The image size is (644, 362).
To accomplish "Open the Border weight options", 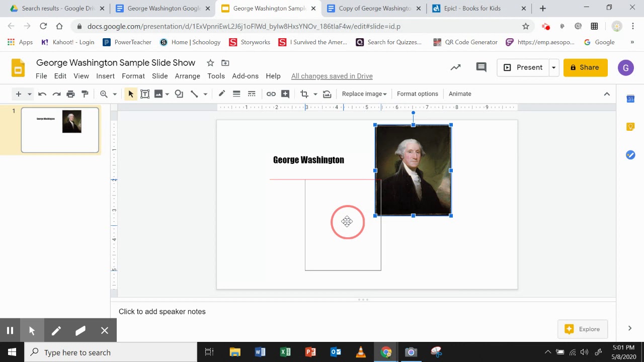I will (236, 94).
